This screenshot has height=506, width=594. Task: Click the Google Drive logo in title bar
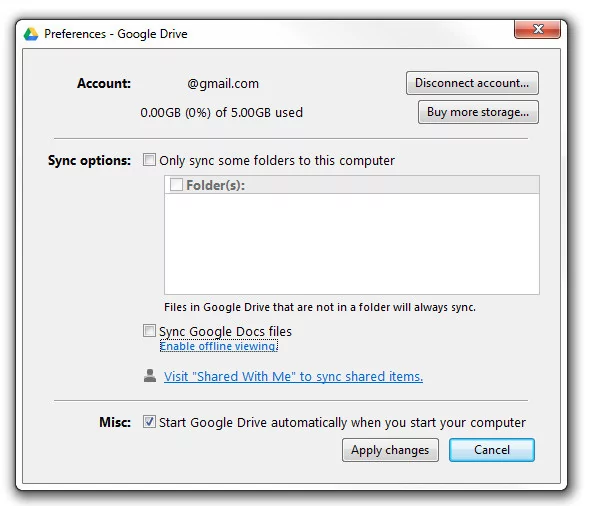click(31, 34)
